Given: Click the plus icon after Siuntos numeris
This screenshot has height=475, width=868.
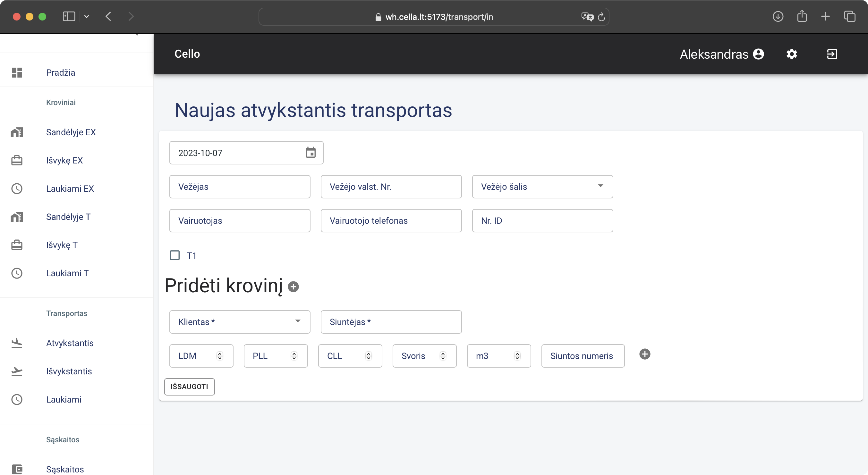Looking at the screenshot, I should [x=645, y=354].
